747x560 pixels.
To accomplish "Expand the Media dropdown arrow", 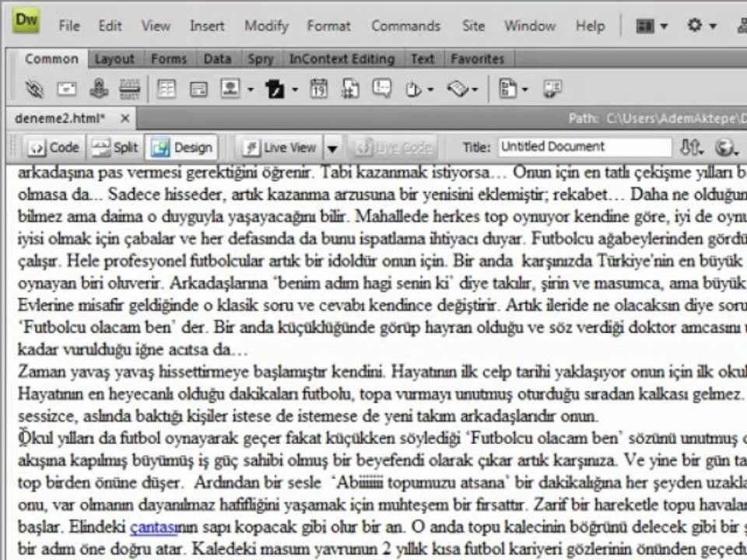I will [295, 89].
